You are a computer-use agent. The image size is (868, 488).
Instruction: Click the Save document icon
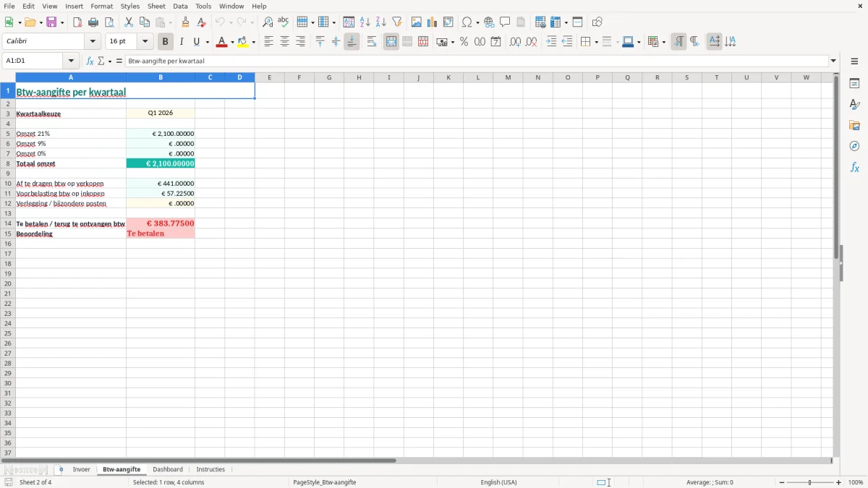tap(51, 22)
